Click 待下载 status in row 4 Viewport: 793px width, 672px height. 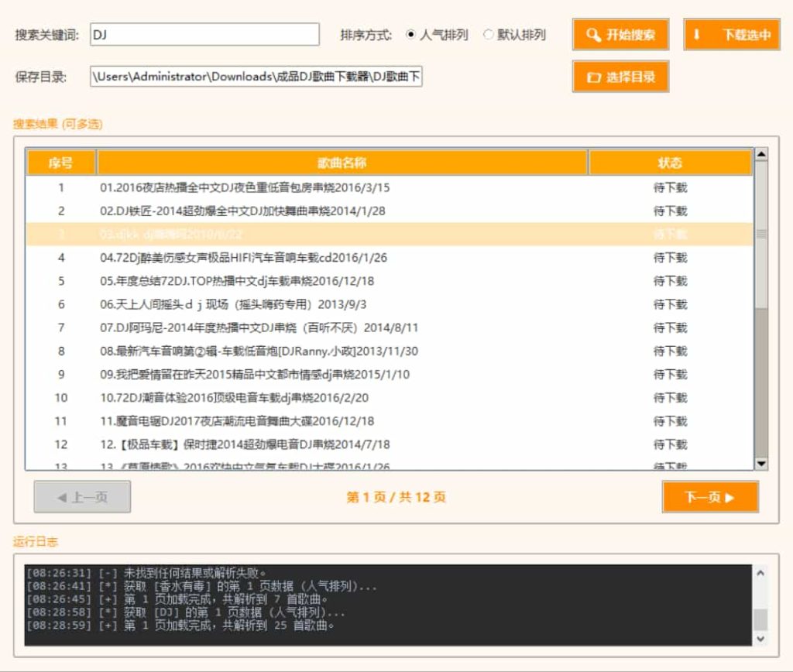(670, 258)
